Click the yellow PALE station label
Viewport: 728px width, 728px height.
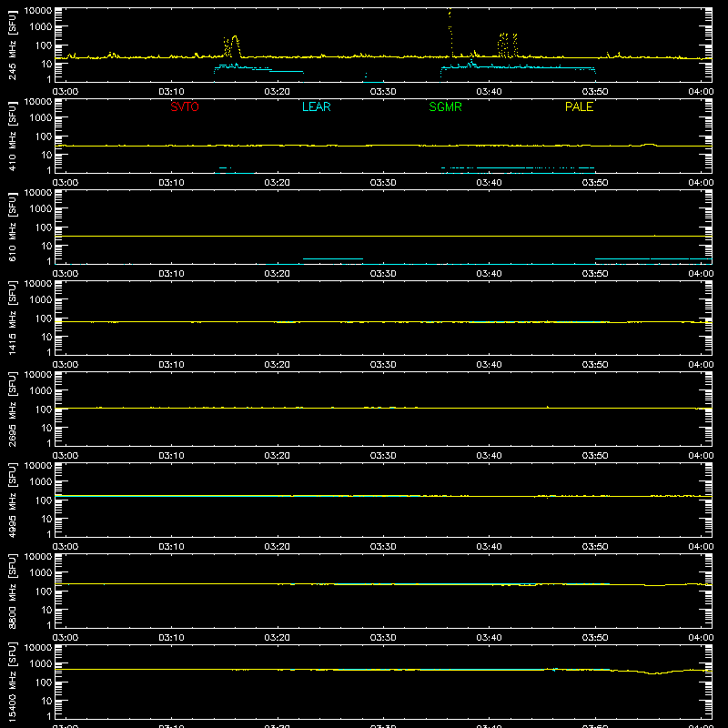tap(579, 106)
